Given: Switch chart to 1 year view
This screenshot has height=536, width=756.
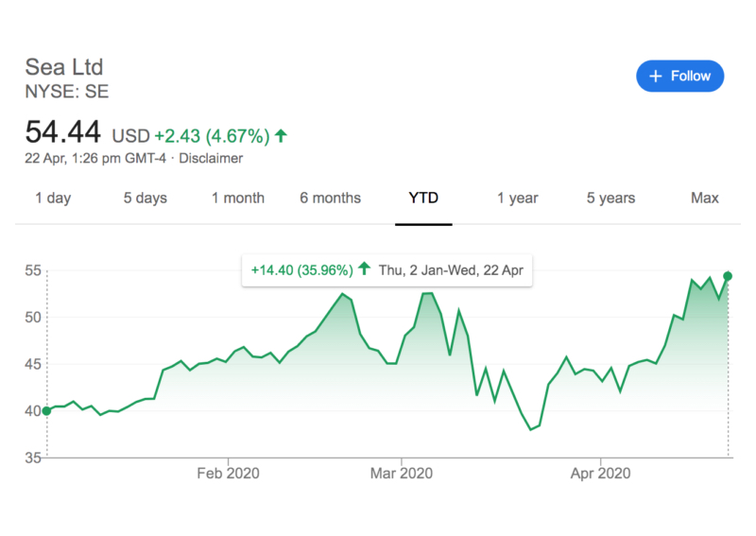Looking at the screenshot, I should pyautogui.click(x=518, y=199).
